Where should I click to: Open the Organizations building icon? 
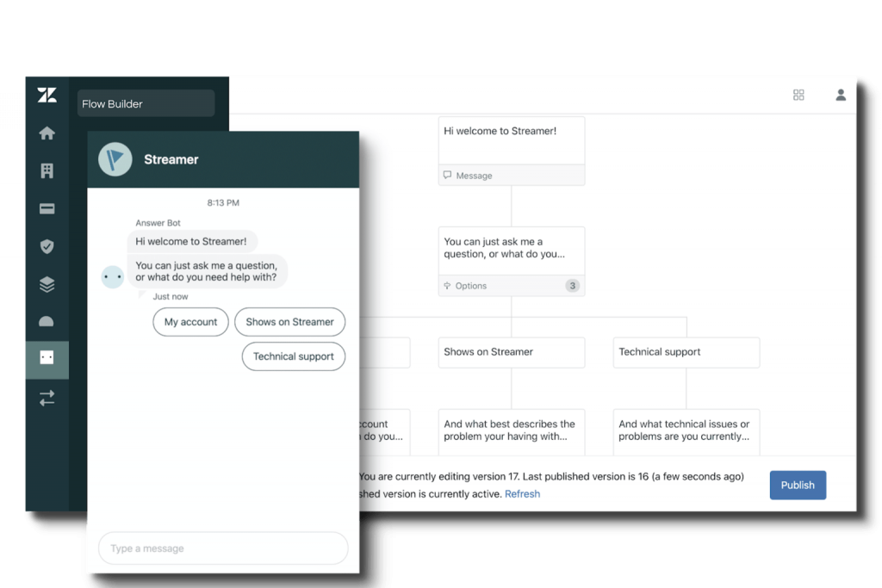(47, 171)
